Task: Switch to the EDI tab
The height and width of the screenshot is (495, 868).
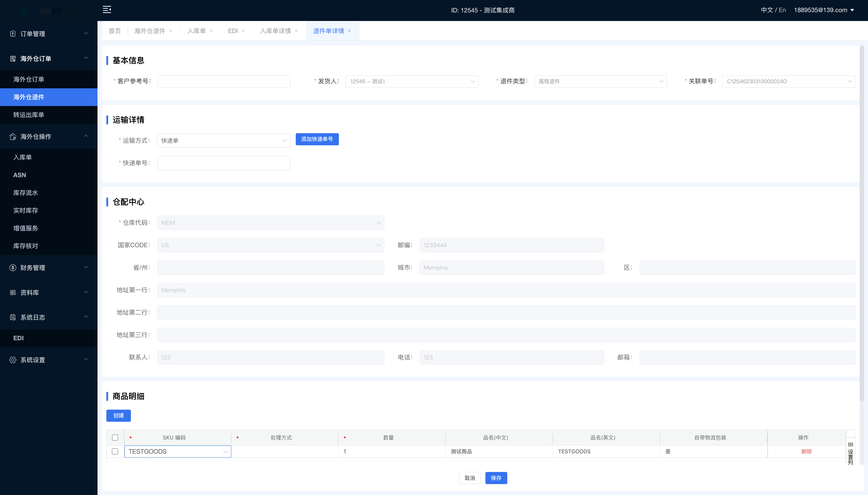Action: [233, 31]
